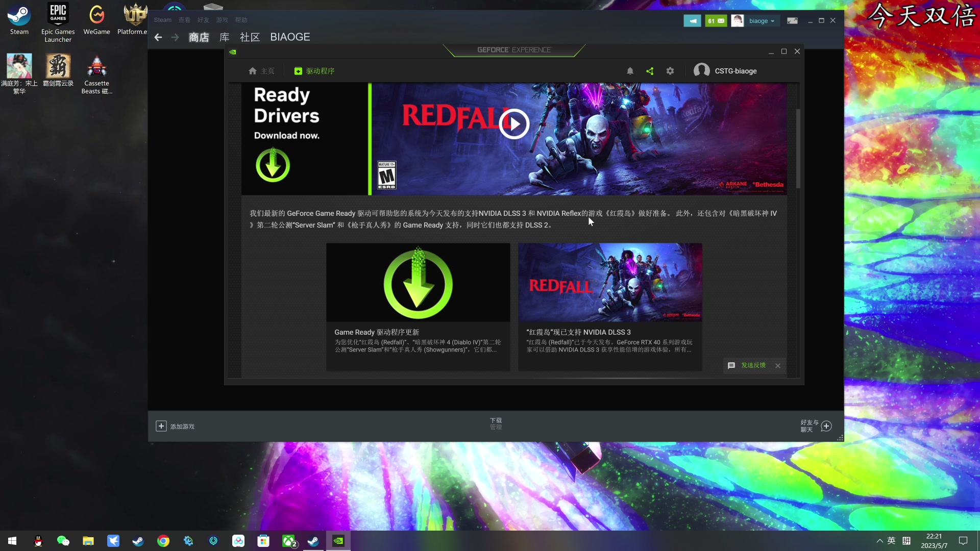Open the Game Ready 驱动程序更新 card
The image size is (980, 551).
[418, 307]
